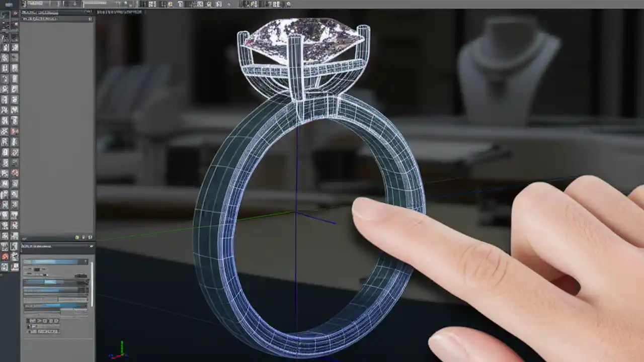
Task: Toggle the lock icon in the lower panel header row
Action: pos(83,237)
